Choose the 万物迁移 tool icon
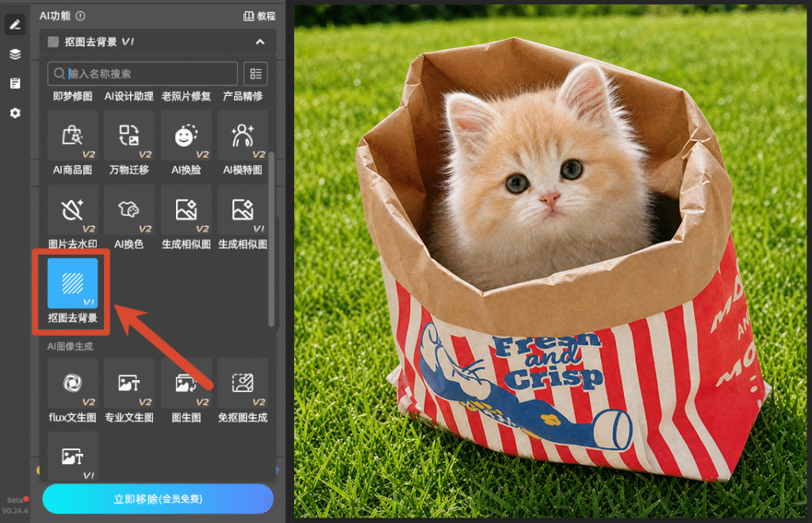This screenshot has height=523, width=812. pos(129,135)
